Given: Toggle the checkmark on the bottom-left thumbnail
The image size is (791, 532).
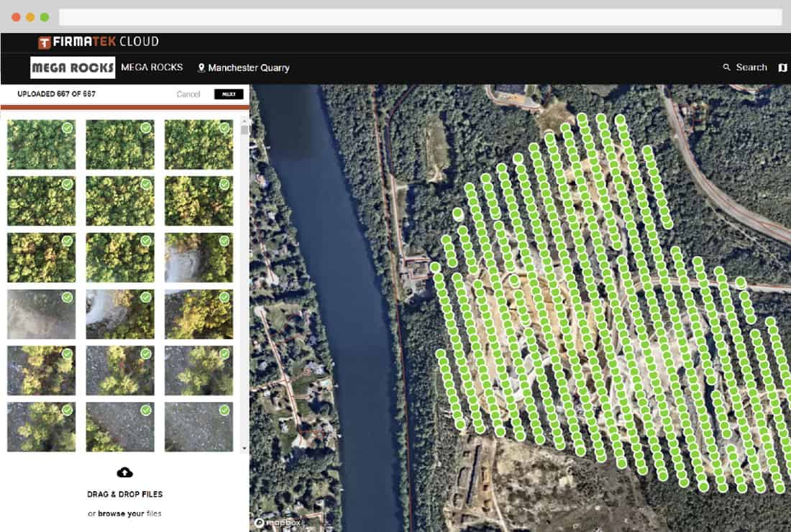Looking at the screenshot, I should tap(67, 410).
